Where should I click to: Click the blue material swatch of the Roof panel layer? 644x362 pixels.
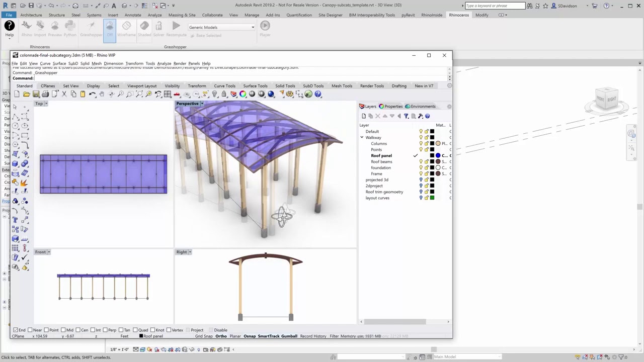click(x=438, y=156)
